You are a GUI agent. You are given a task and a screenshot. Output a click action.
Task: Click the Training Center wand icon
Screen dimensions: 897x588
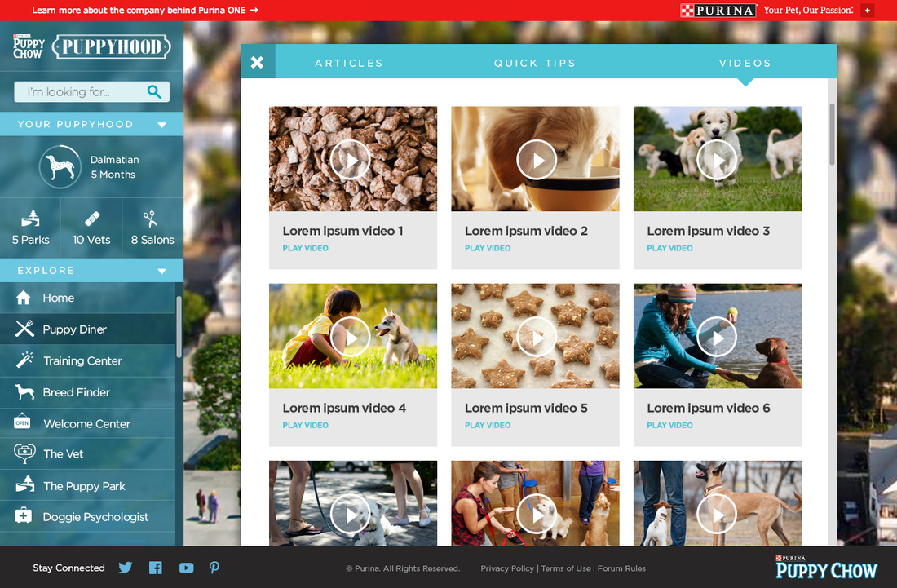click(x=24, y=360)
